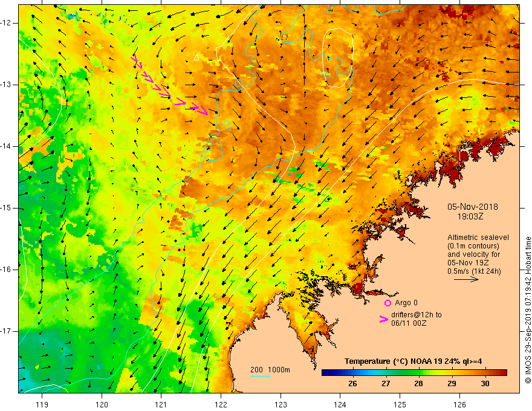Click the longitude axis label '121'

161,404
